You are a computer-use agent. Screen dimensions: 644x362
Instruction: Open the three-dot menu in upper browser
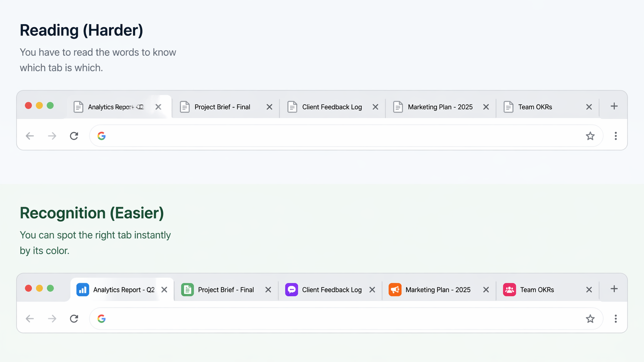(x=615, y=136)
